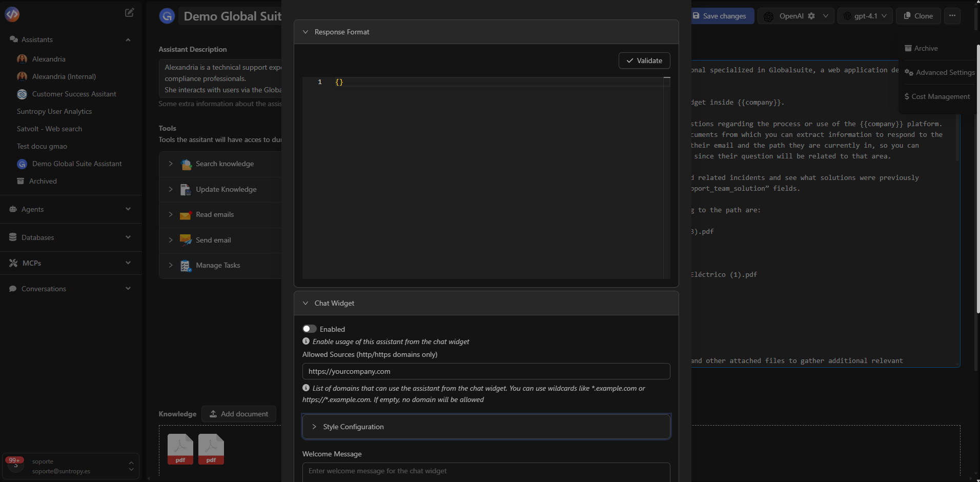Click the Clone assistant icon
Viewport: 980px width, 482px height.
pos(917,16)
